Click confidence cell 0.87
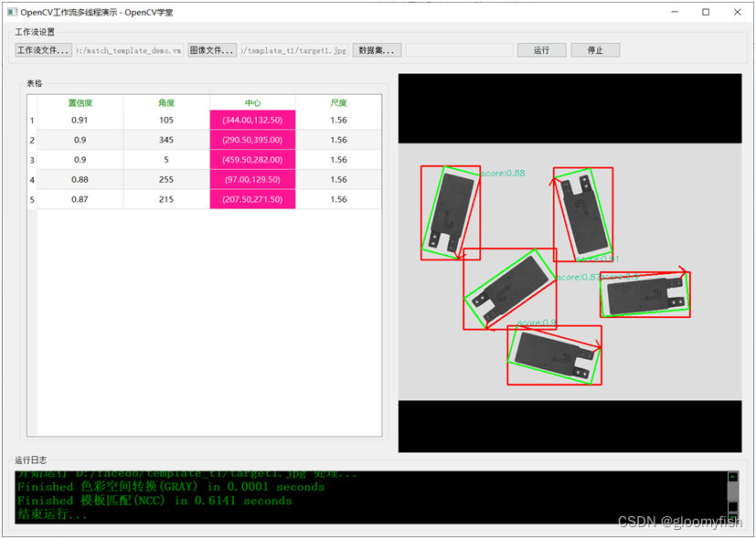 pos(80,199)
